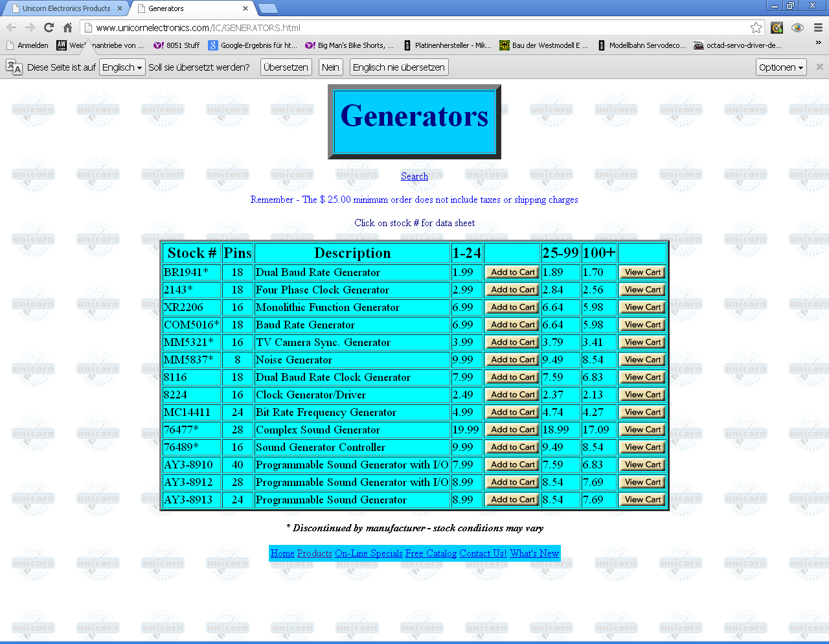Add COM5016 Baud Rate Generator to cart
The height and width of the screenshot is (644, 829).
(512, 325)
